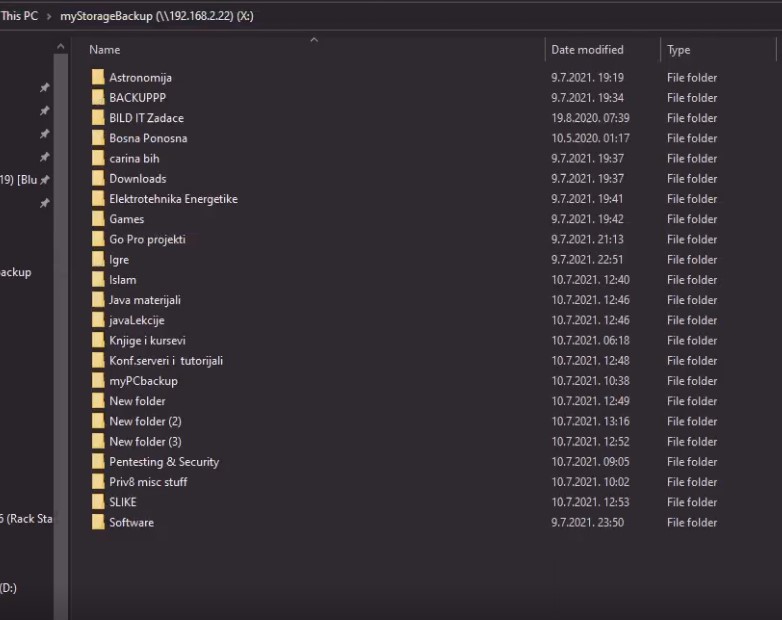Click the '(D:)' drive in navigation pane
The height and width of the screenshot is (620, 782).
(x=8, y=588)
